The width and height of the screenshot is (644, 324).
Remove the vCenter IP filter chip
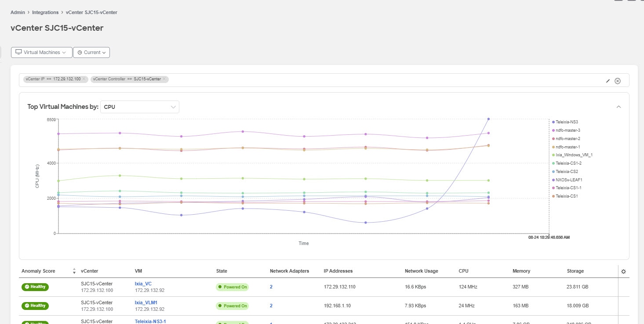coord(84,79)
